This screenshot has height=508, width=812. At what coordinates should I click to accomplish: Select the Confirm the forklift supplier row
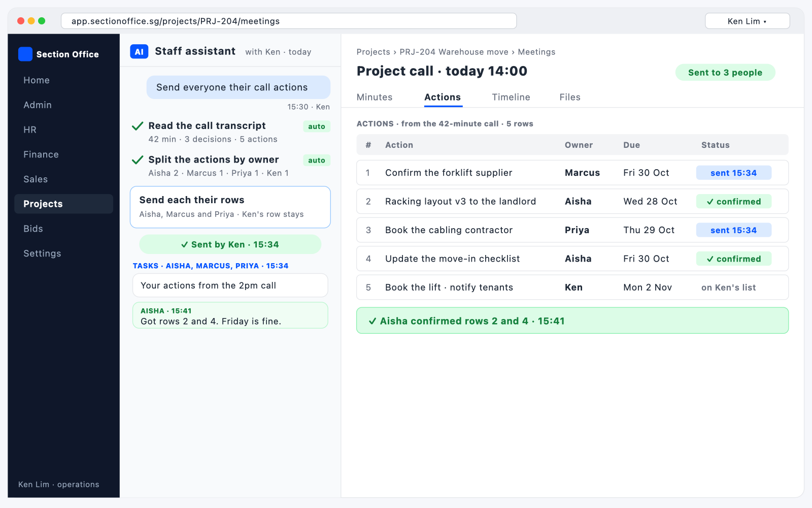click(x=572, y=173)
